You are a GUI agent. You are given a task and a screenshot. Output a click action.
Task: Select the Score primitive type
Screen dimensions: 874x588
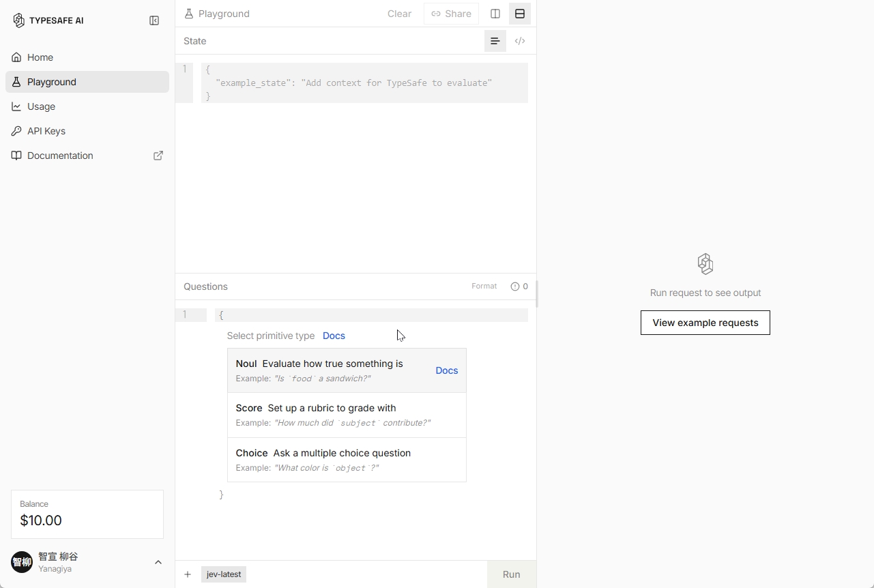(347, 415)
